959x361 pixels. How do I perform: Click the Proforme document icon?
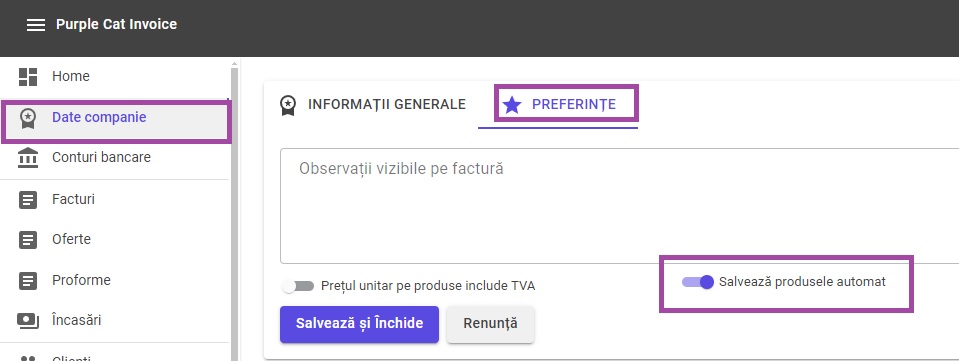(28, 280)
